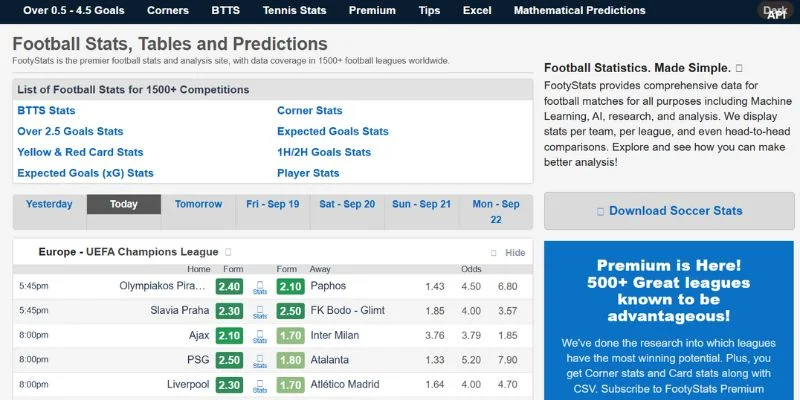Viewport: 800px width, 400px height.
Task: Click Olympiakos home form badge 2.40
Action: (x=229, y=287)
